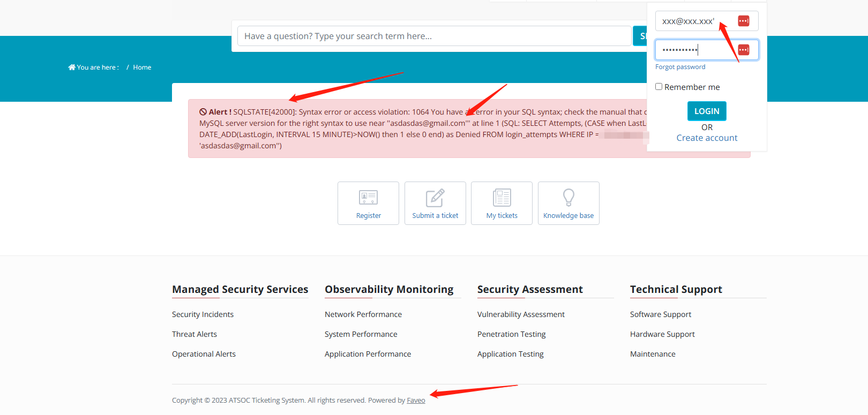868x415 pixels.
Task: Open Submit a ticket pencil icon
Action: pos(435,198)
